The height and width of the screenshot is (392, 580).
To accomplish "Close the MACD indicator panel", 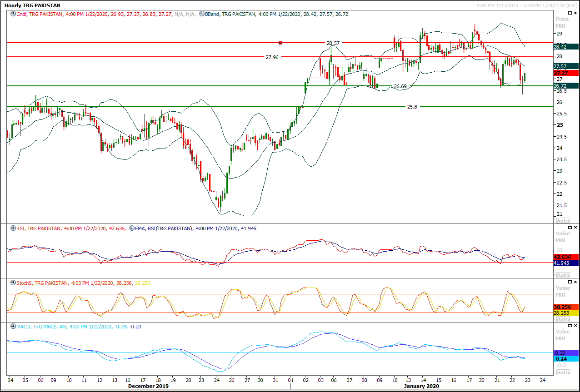I will 575,326.
